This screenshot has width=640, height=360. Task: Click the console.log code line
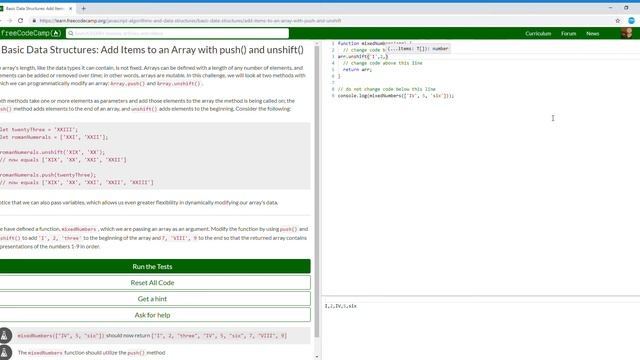click(x=396, y=96)
